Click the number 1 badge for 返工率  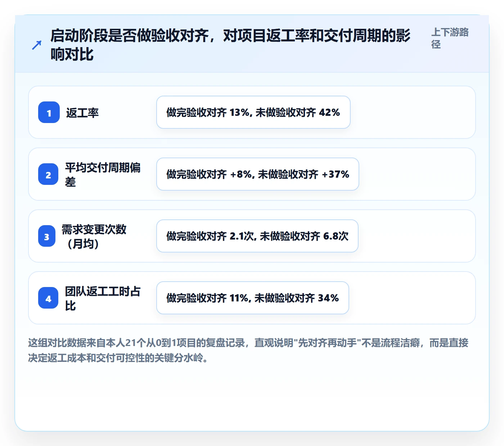click(49, 112)
